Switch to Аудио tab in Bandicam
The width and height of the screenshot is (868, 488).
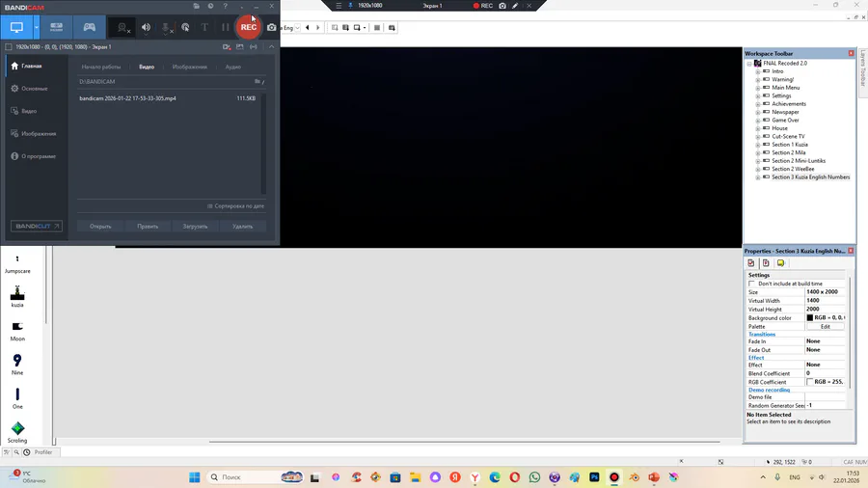[x=233, y=67]
